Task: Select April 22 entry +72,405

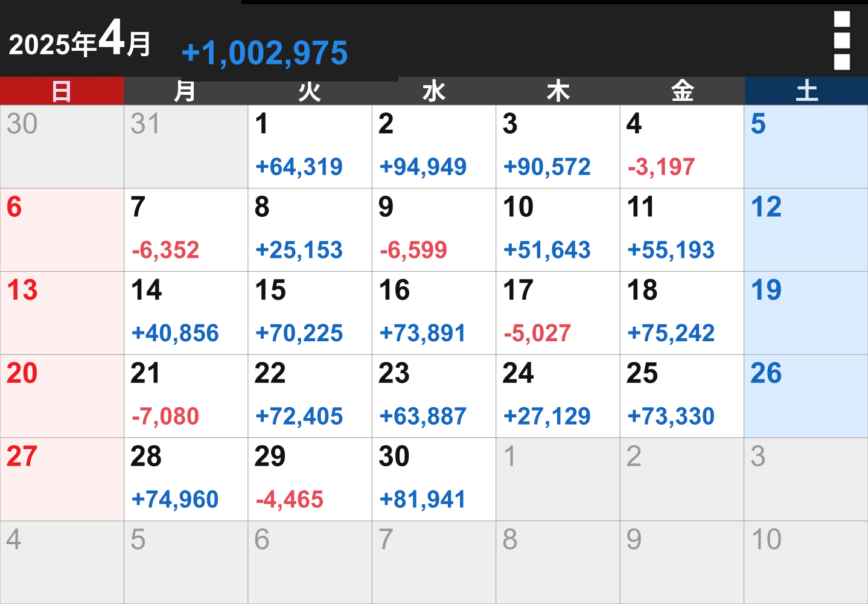Action: point(310,396)
